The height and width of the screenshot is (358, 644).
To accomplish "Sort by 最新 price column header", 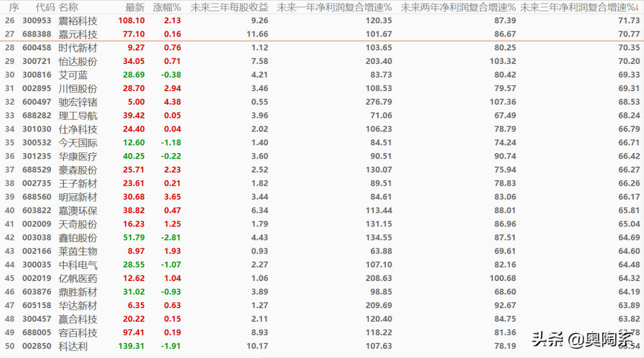I will coord(135,8).
